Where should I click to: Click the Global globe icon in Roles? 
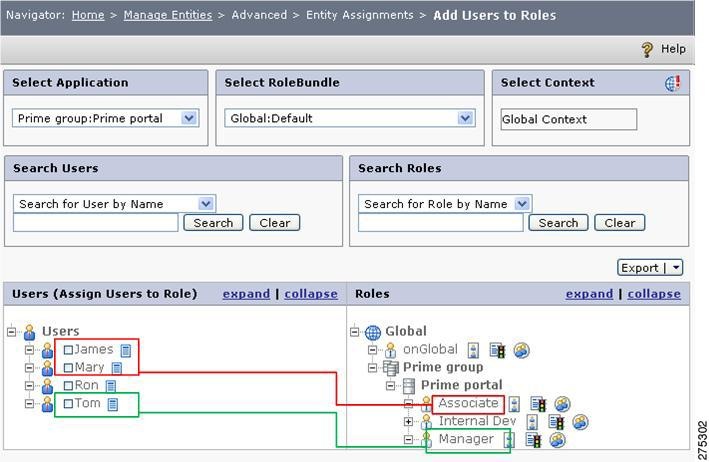coord(373,332)
